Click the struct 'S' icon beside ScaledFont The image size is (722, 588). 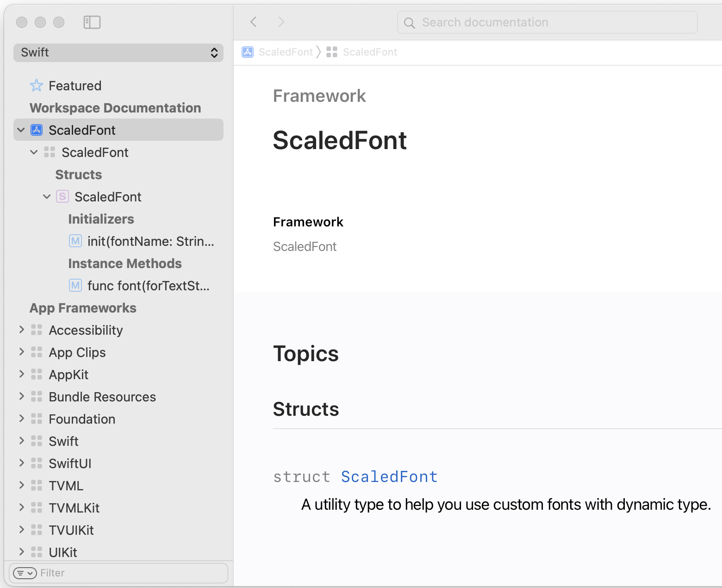(x=62, y=196)
